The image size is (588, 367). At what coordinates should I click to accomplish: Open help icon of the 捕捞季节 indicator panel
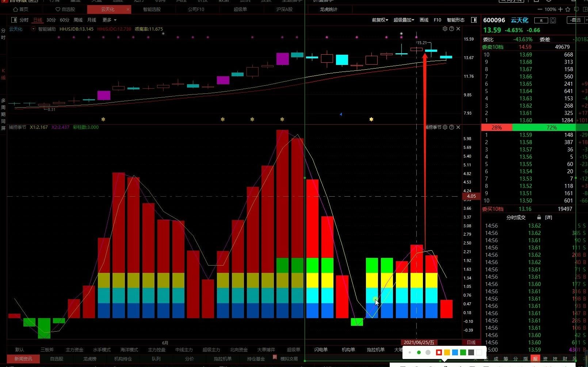(x=451, y=127)
